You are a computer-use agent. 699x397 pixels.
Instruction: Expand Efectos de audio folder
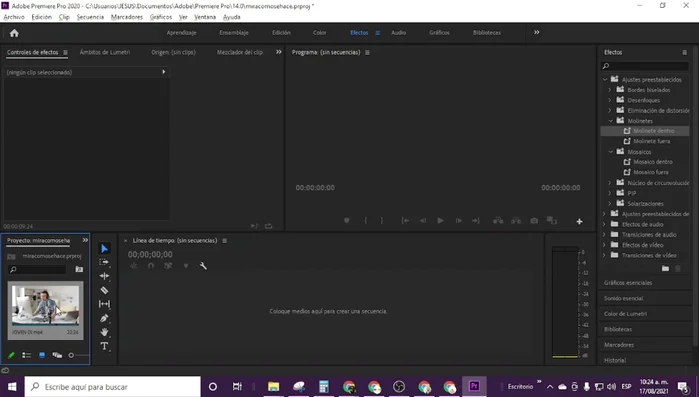[605, 224]
